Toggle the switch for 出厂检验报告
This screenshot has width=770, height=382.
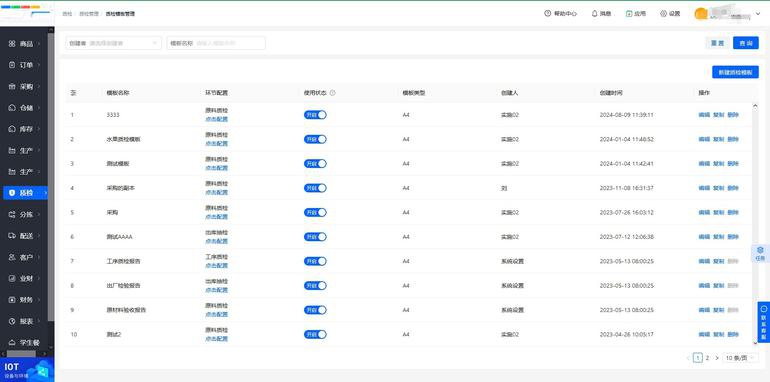click(315, 286)
